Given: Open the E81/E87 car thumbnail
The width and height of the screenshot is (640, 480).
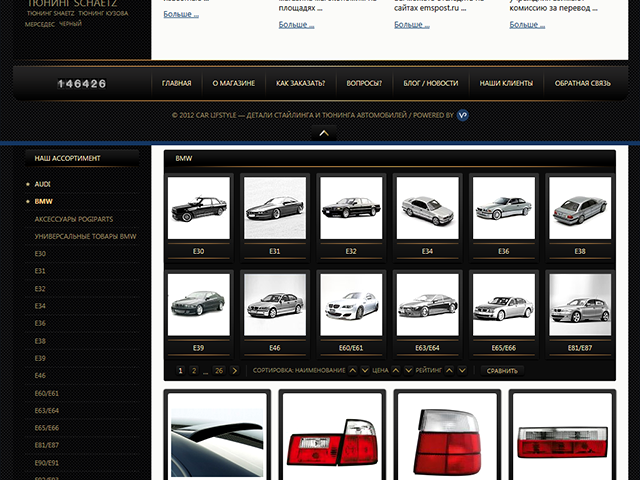Looking at the screenshot, I should (x=580, y=305).
